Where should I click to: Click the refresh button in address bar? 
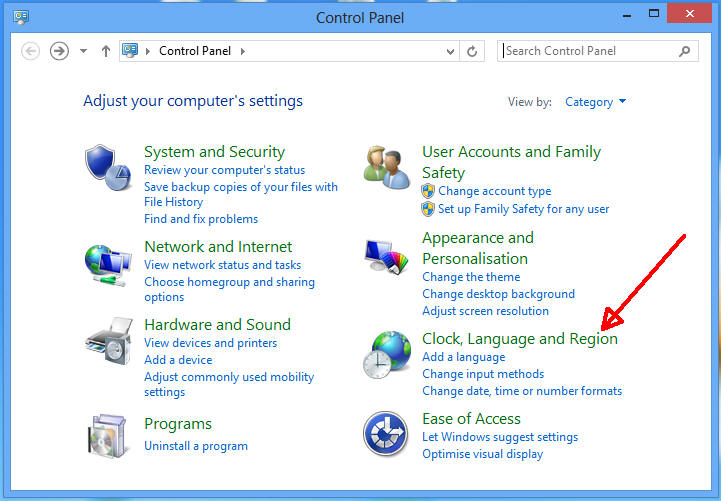pos(473,51)
